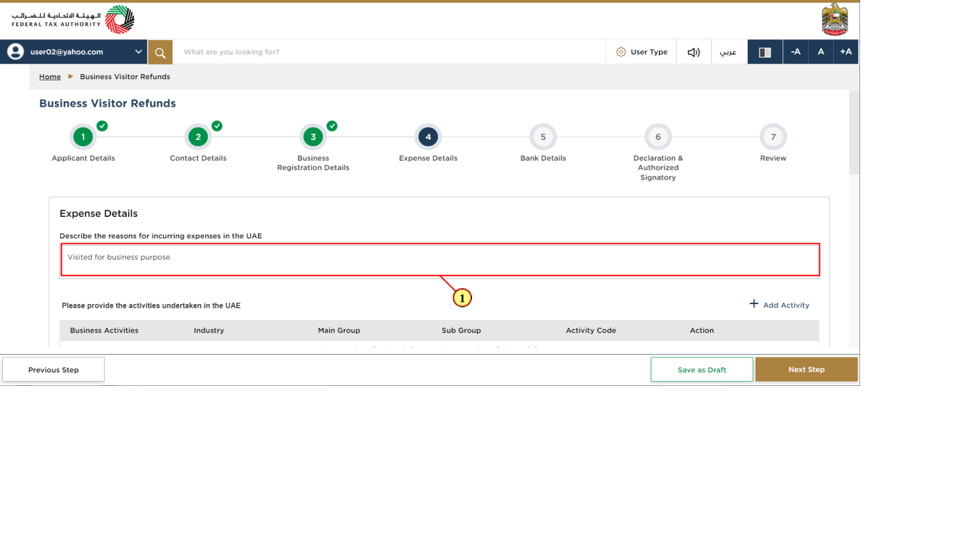Go to the Home breadcrumb link
Image resolution: width=980 pixels, height=555 pixels.
click(x=50, y=77)
